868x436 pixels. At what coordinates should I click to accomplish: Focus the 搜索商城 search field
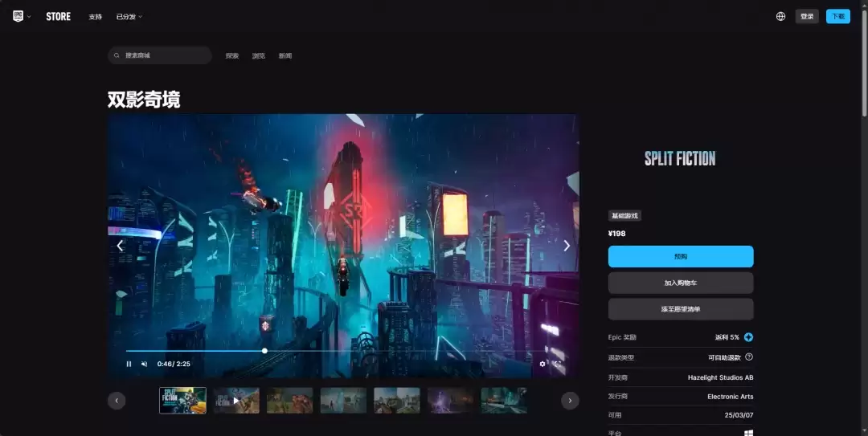[160, 55]
